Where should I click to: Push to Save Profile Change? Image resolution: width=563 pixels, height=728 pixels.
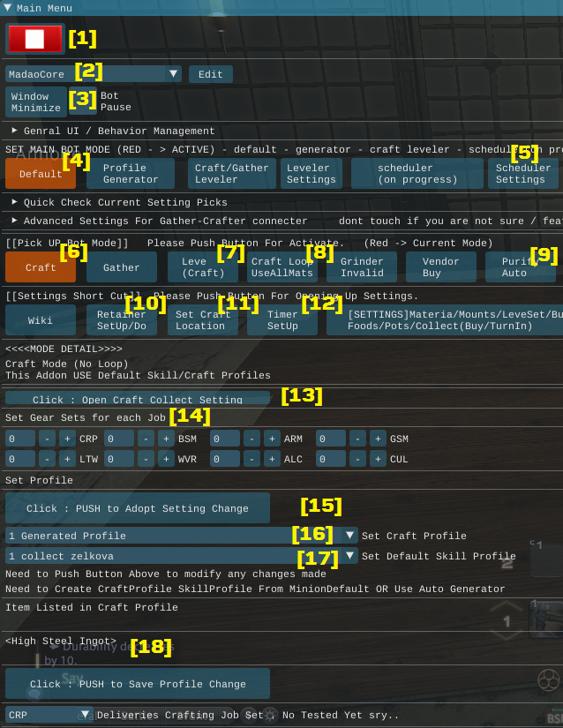(137, 684)
